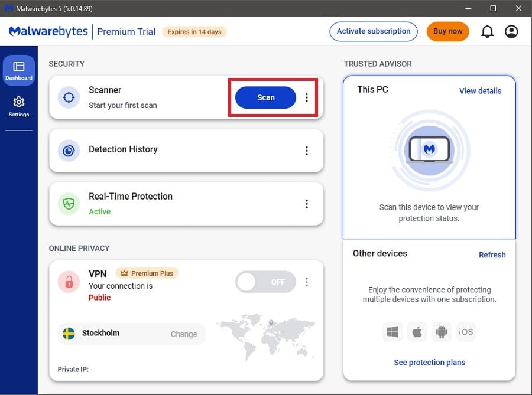The image size is (532, 395).
Task: Click the Premium Trial header text
Action: click(x=126, y=31)
